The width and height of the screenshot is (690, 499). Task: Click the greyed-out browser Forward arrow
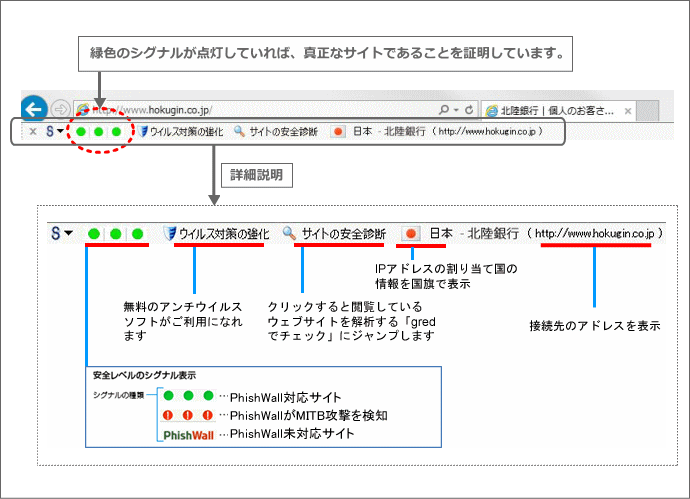60,109
